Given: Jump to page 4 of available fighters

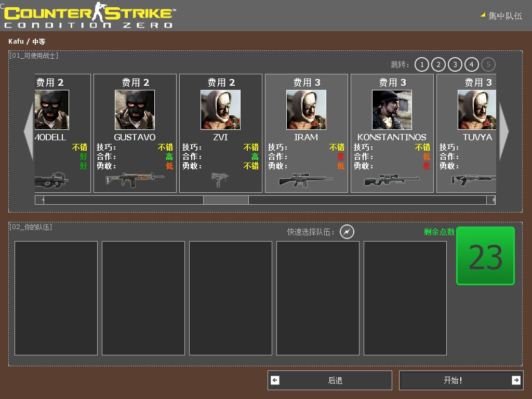Looking at the screenshot, I should point(472,64).
